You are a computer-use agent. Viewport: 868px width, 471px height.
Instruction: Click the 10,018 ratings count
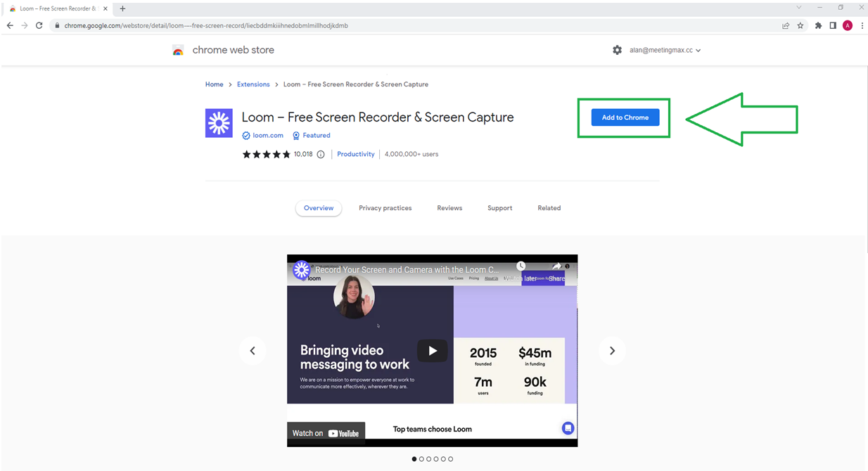tap(303, 154)
